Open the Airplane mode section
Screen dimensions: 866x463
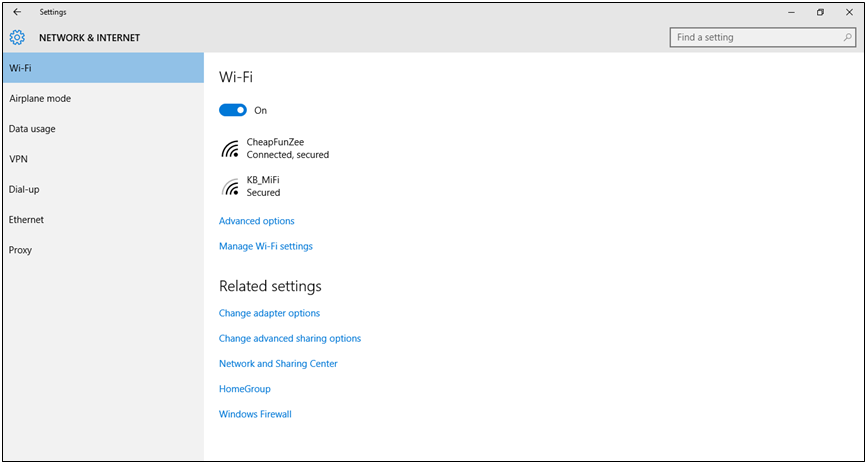click(103, 98)
